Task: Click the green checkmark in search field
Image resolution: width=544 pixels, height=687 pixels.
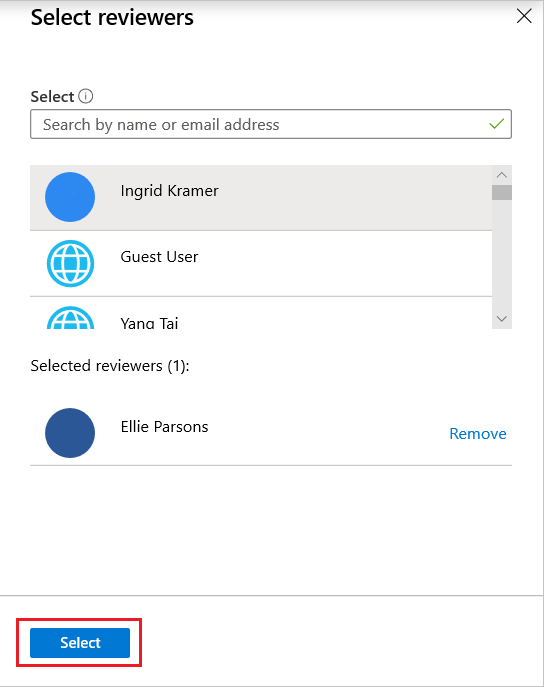Action: 496,124
